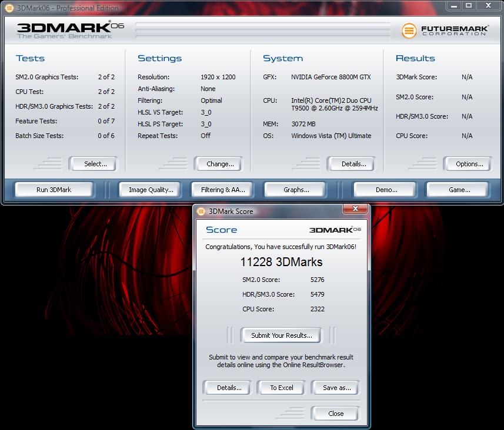
Task: Open Filtering & AA options
Action: [x=223, y=190]
